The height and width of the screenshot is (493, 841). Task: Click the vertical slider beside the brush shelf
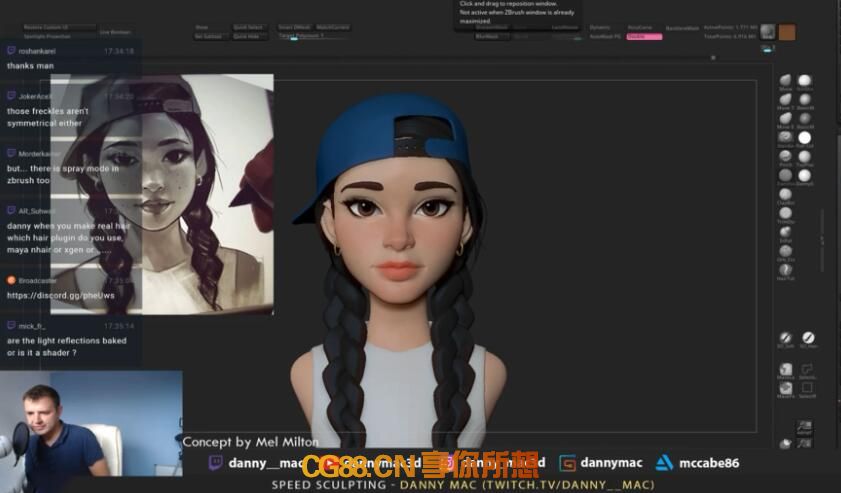click(822, 240)
